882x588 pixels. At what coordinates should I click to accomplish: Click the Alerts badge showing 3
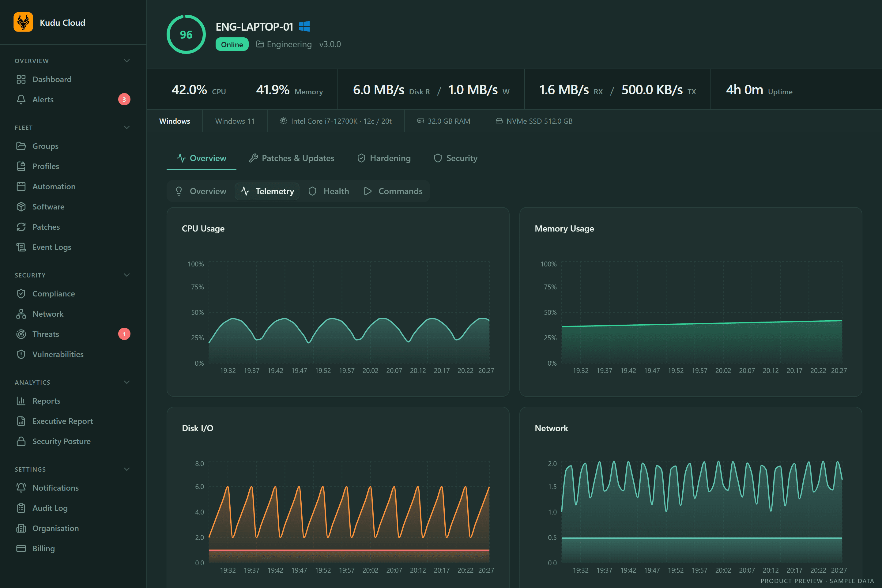click(124, 99)
